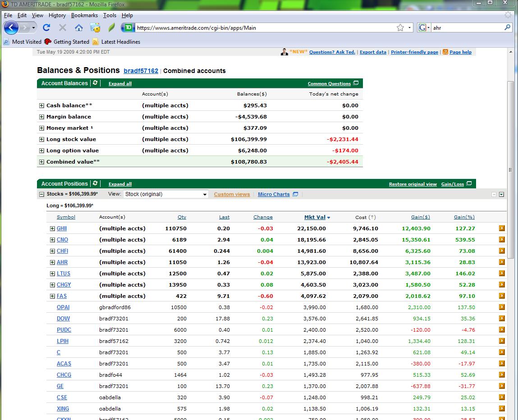Click the bookmark star in address bar
518x420 pixels.
400,27
